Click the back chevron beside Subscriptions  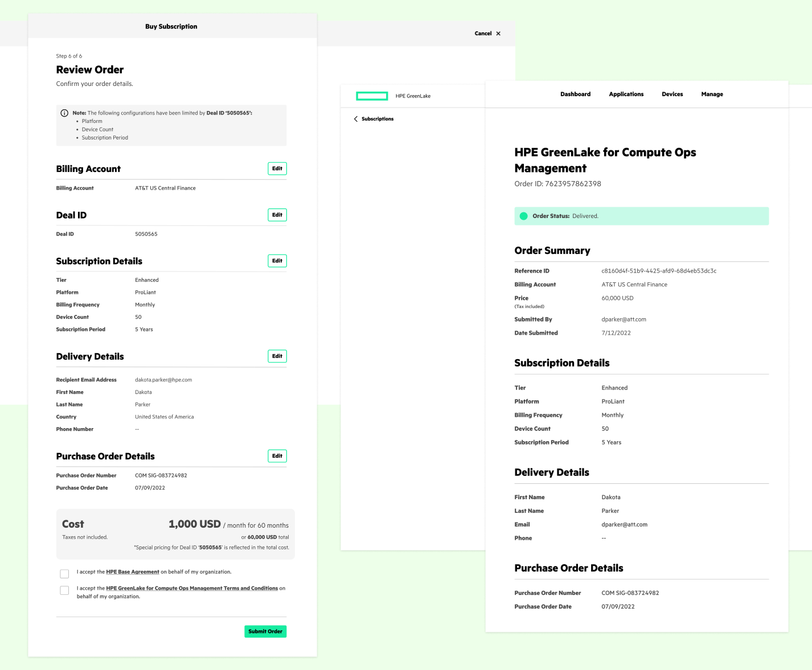coord(356,119)
